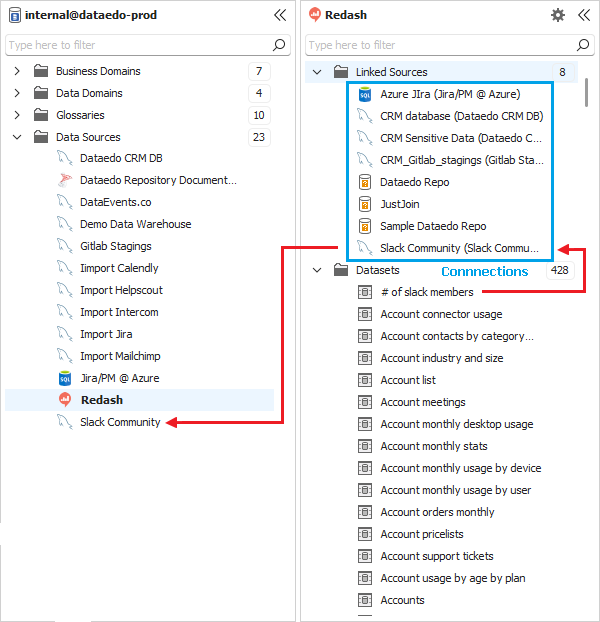Select Import Jira data source

tap(106, 334)
